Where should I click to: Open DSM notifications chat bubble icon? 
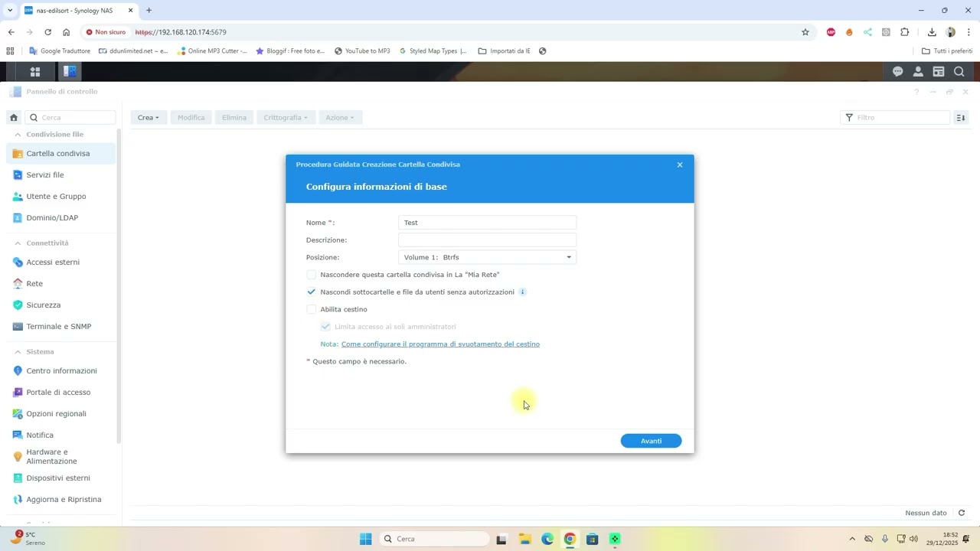tap(897, 71)
